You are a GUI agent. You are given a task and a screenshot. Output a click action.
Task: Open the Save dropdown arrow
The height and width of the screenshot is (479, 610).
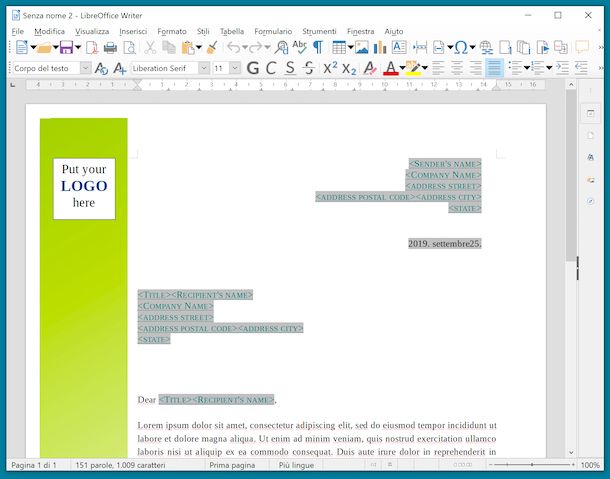coord(78,48)
